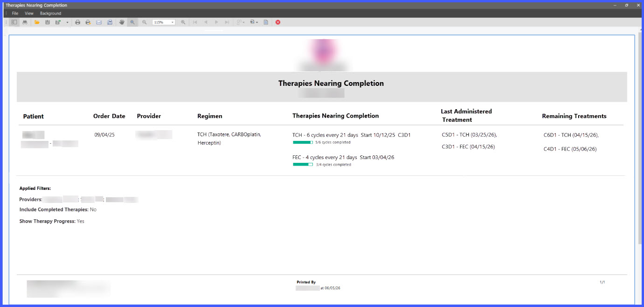Click the toolbar grip handle

click(x=6, y=22)
